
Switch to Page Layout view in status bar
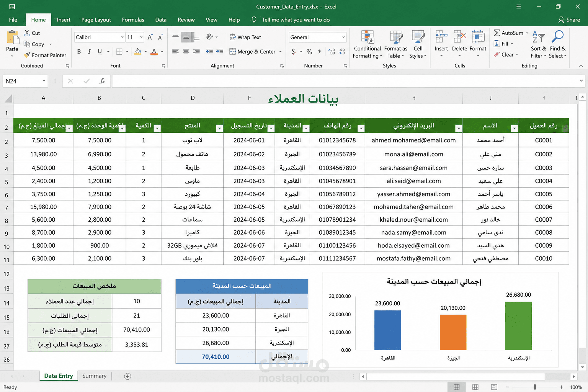point(475,387)
